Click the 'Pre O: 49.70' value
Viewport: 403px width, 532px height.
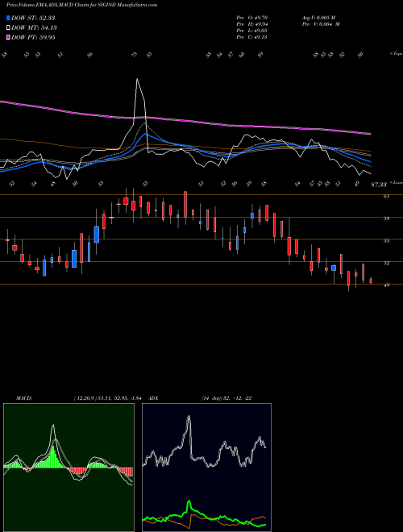(252, 18)
